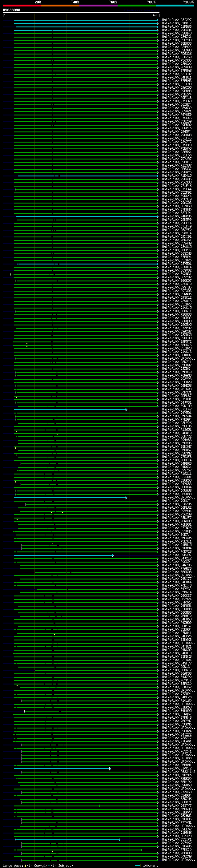Click the red 20% identity legend segment
197x868 pixels.
coord(22,6)
